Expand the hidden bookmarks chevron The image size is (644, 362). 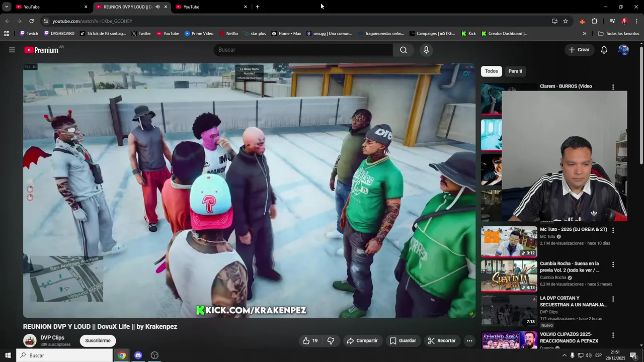(x=585, y=34)
